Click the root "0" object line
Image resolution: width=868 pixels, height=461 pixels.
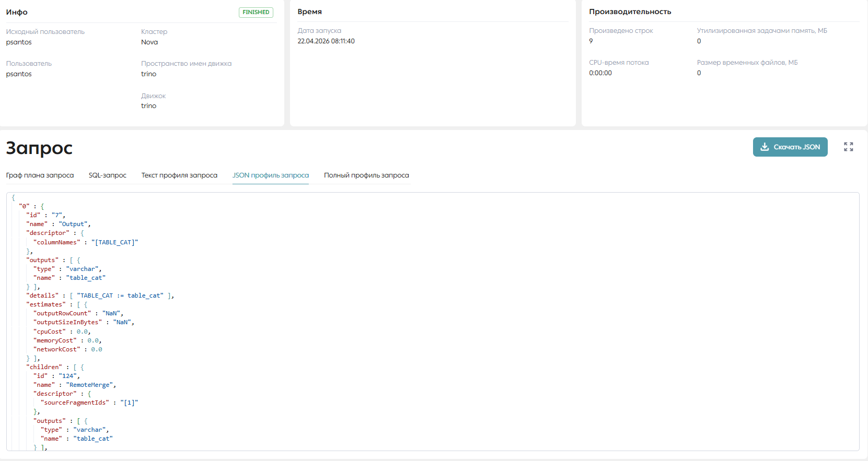click(x=31, y=206)
